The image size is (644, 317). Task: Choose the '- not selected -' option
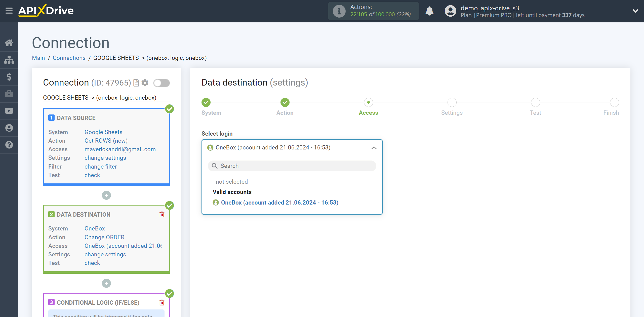(232, 182)
